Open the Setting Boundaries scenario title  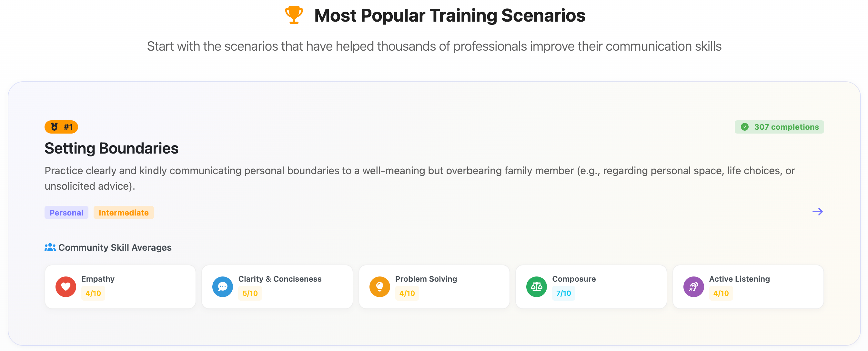[112, 148]
